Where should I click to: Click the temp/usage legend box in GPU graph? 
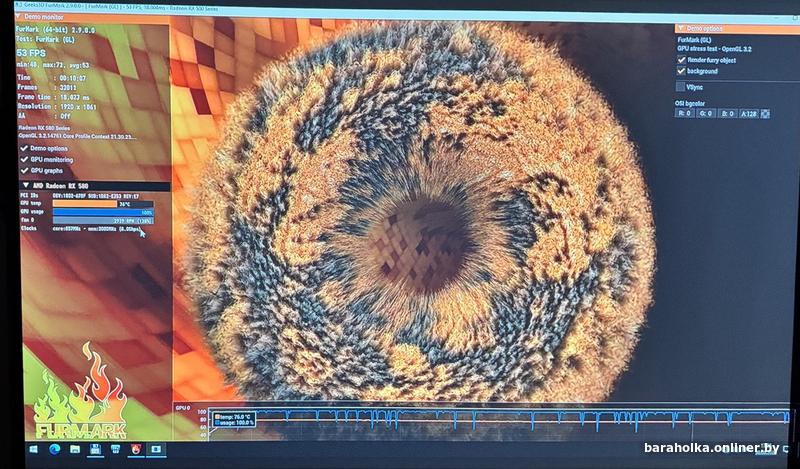(234, 419)
